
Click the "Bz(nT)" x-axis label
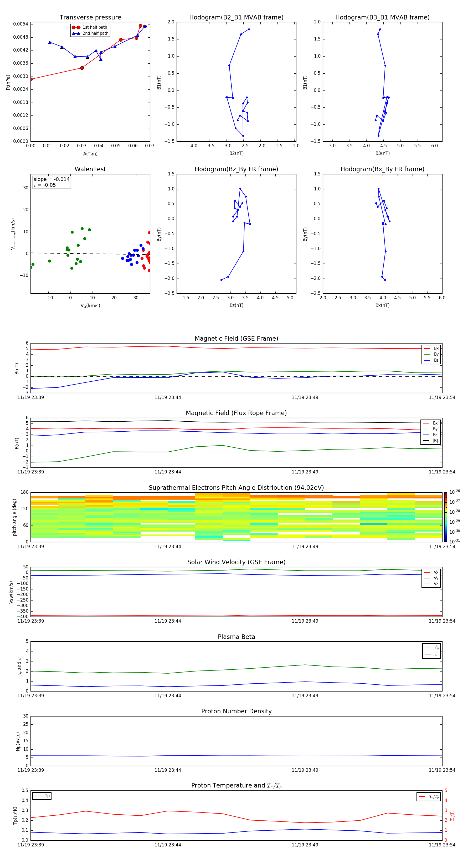pyautogui.click(x=236, y=305)
